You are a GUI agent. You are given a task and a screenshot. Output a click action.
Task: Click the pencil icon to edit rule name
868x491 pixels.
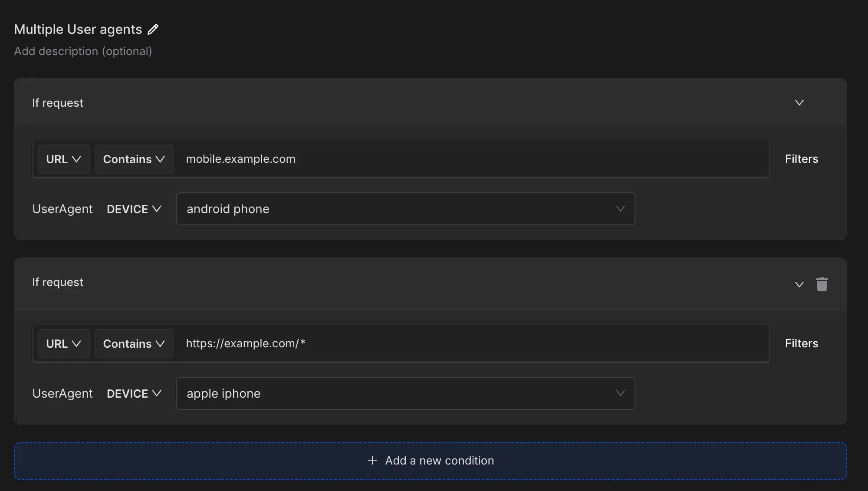click(153, 30)
